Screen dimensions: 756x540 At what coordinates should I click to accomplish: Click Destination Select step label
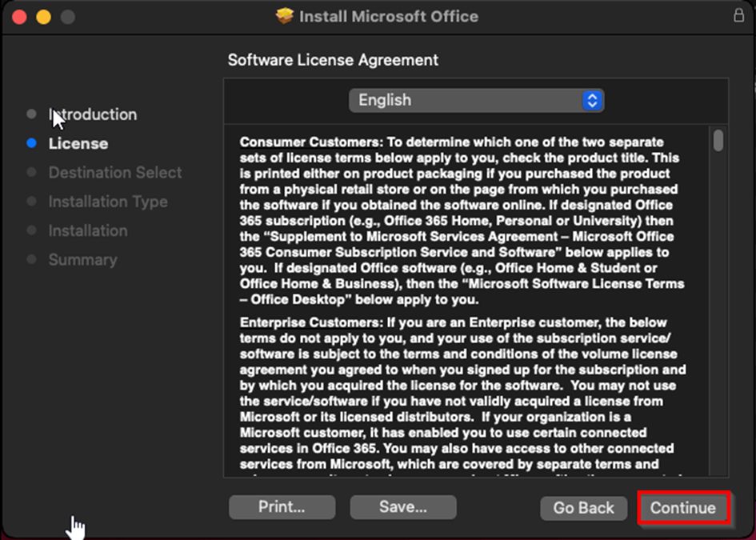coord(115,173)
